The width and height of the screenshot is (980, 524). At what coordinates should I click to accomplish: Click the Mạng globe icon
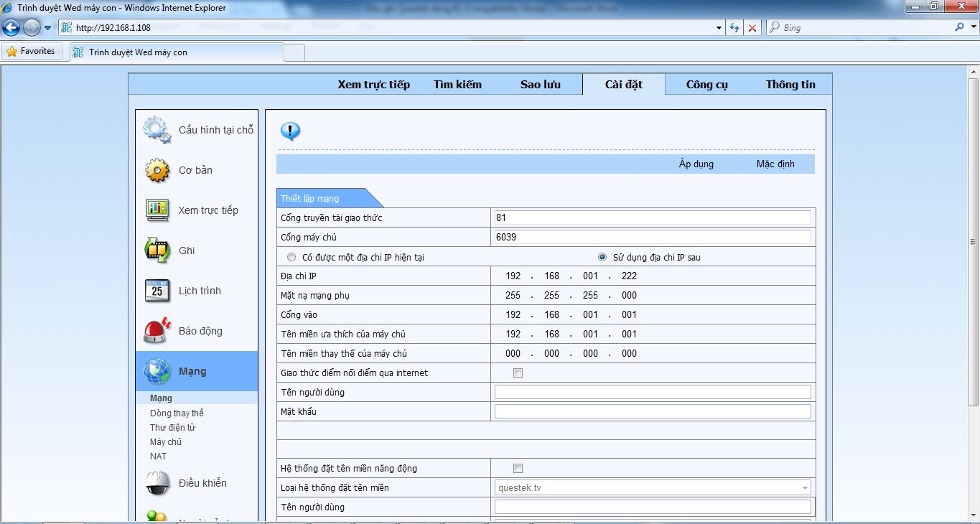click(x=157, y=371)
